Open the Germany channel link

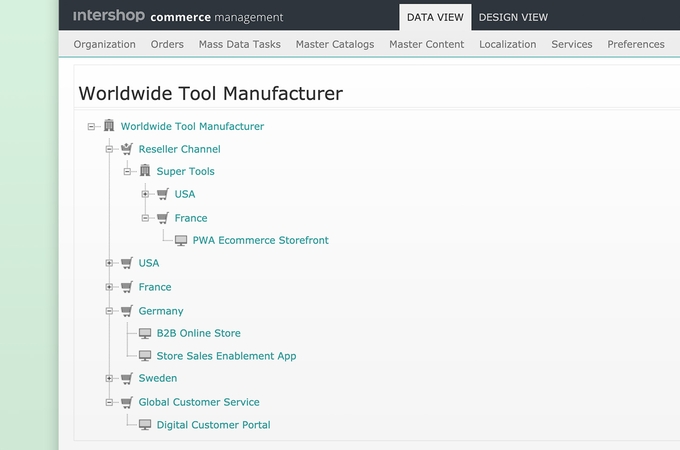pos(161,311)
